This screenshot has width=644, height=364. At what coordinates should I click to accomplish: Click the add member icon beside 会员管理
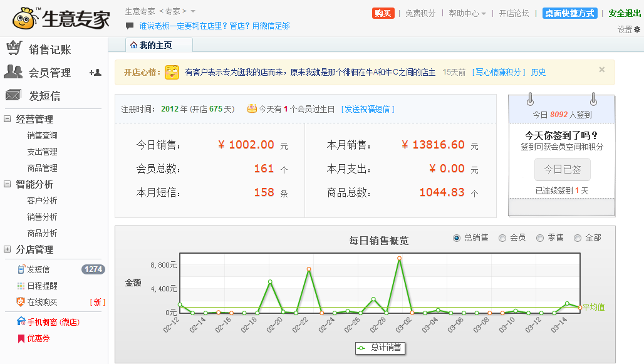(95, 73)
